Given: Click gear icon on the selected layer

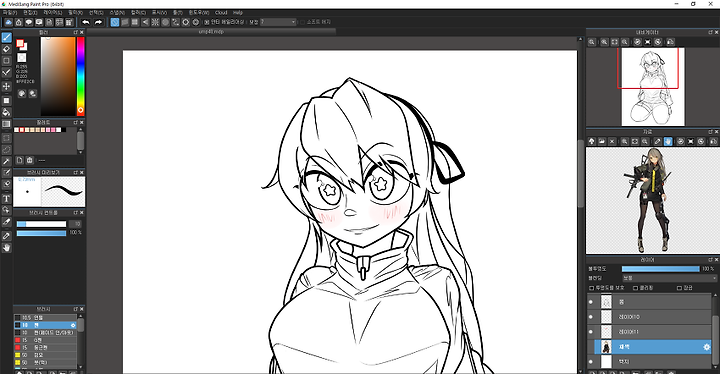Looking at the screenshot, I should [707, 347].
